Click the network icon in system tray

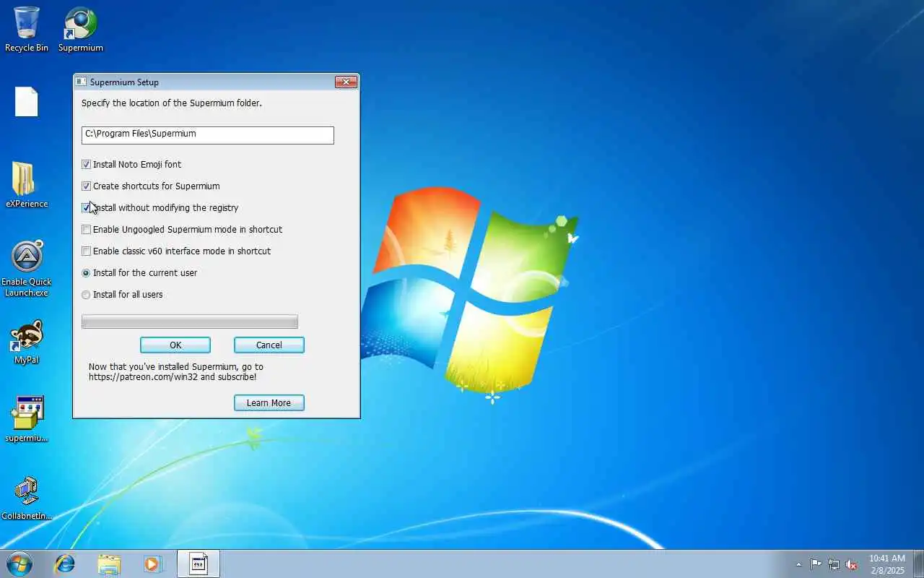[834, 564]
